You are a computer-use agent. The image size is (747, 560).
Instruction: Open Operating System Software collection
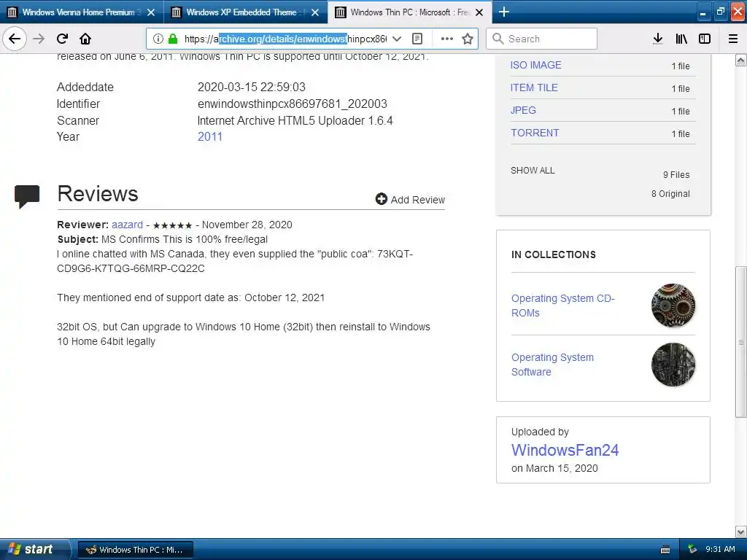coord(553,365)
